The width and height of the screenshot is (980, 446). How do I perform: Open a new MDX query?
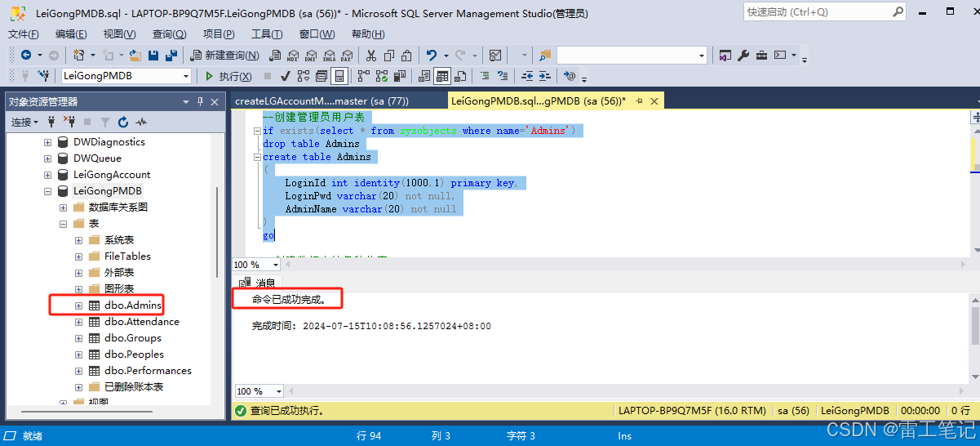tap(292, 56)
